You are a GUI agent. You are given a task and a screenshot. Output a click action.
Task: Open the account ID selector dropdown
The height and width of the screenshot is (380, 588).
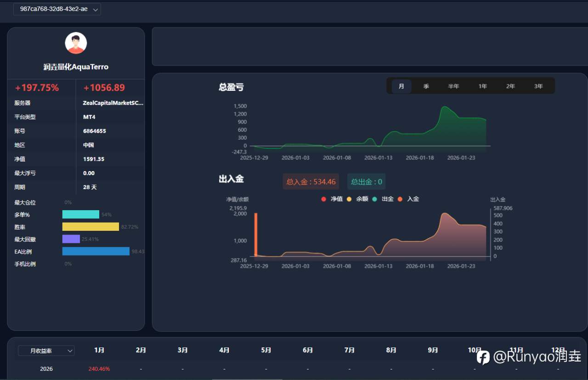pyautogui.click(x=57, y=9)
